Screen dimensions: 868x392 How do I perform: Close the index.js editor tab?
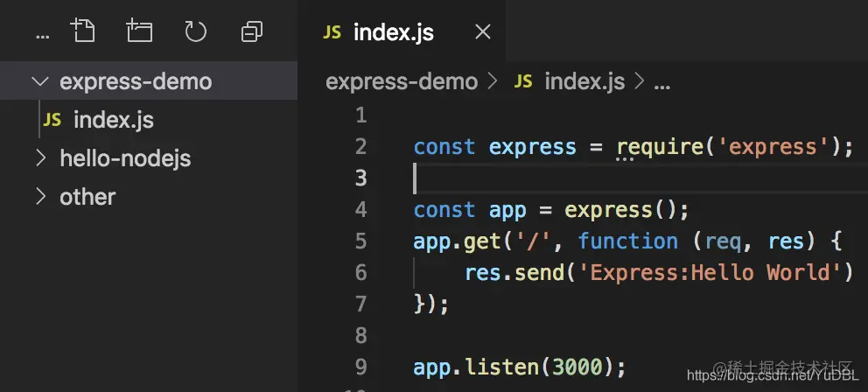483,32
